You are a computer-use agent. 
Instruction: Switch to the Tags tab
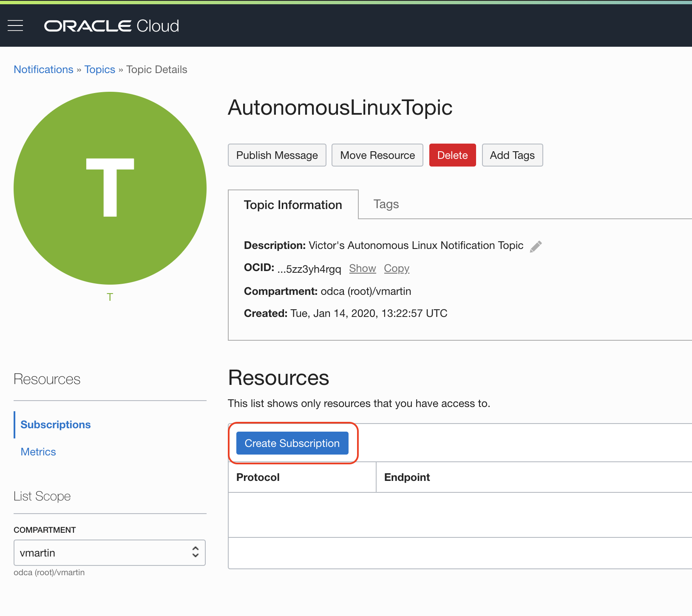coord(386,204)
